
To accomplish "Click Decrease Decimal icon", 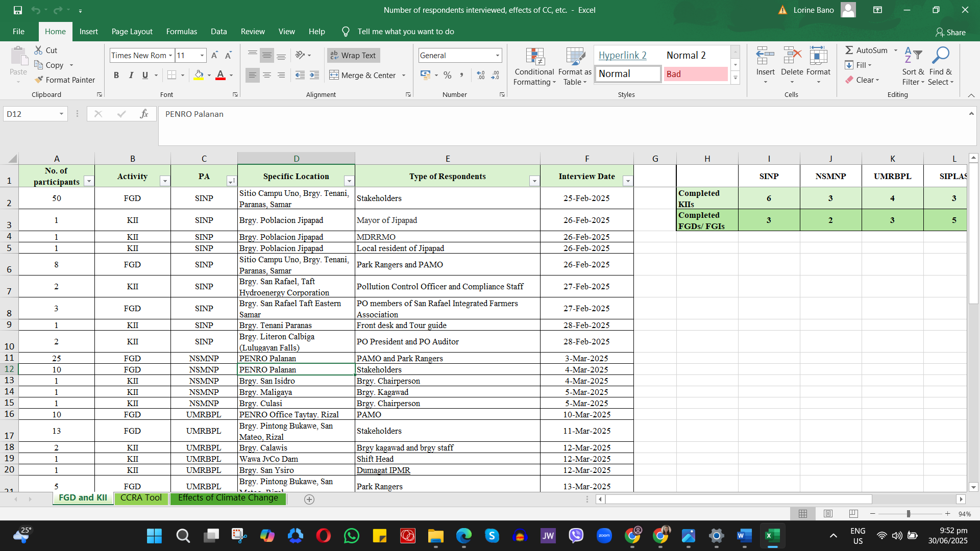I will coord(495,75).
